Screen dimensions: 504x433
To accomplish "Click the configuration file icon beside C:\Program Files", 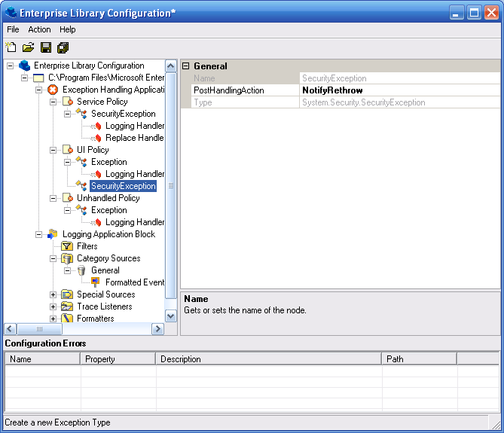I will click(x=38, y=78).
